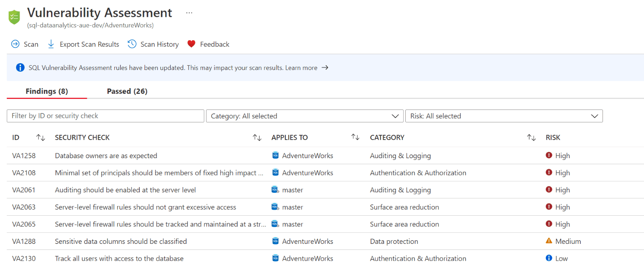Click the Scan History clock icon
The height and width of the screenshot is (266, 644).
click(x=132, y=44)
